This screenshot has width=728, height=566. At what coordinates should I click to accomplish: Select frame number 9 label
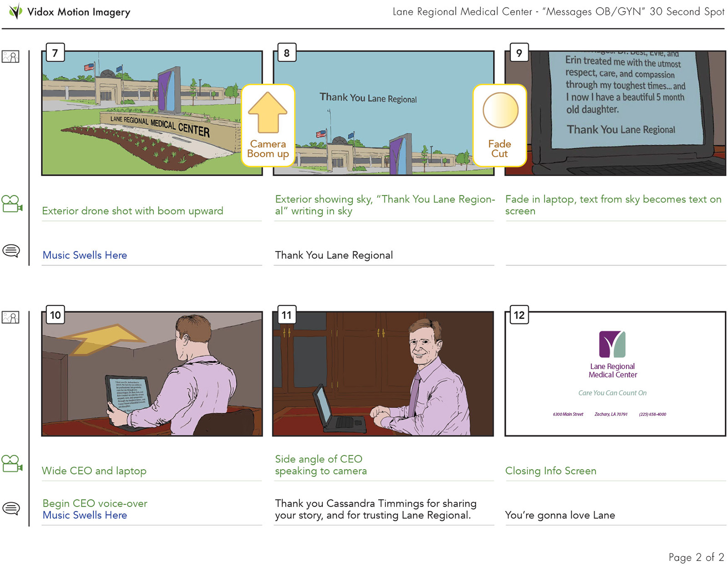[519, 53]
